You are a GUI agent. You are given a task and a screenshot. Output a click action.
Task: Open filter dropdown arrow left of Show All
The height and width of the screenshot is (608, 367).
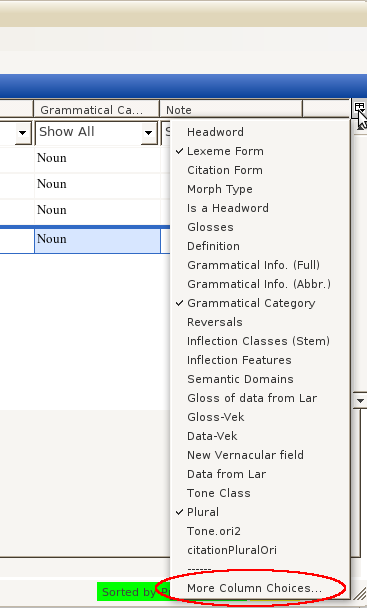pos(23,133)
